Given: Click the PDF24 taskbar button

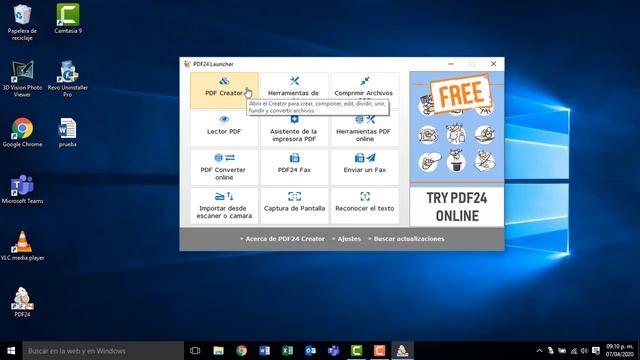Looking at the screenshot, I should click(x=402, y=351).
